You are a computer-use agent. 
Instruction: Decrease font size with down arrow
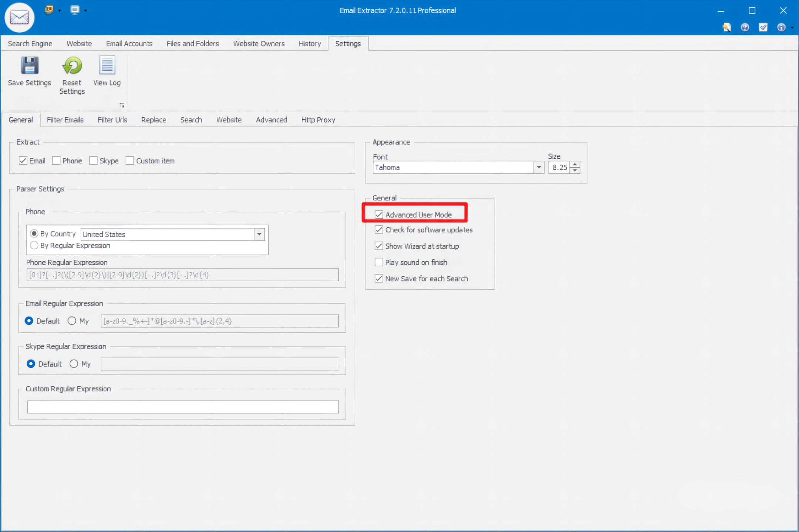(x=575, y=171)
